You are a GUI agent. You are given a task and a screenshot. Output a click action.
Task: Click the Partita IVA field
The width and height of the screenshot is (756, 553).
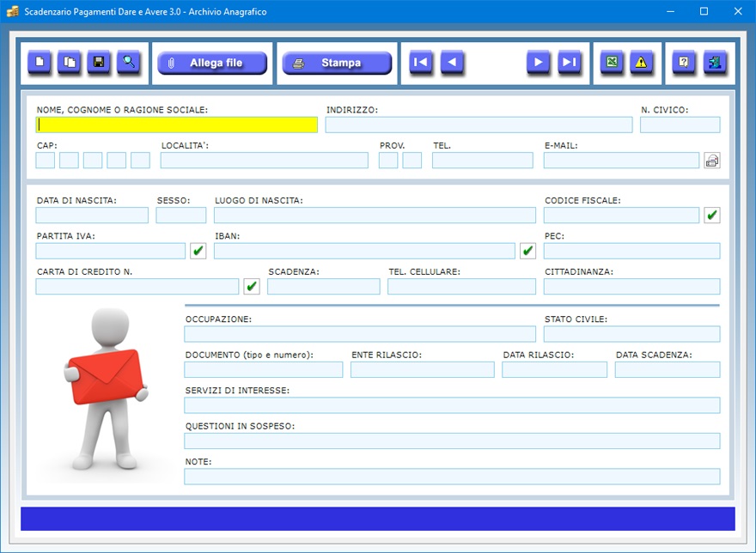pos(111,251)
